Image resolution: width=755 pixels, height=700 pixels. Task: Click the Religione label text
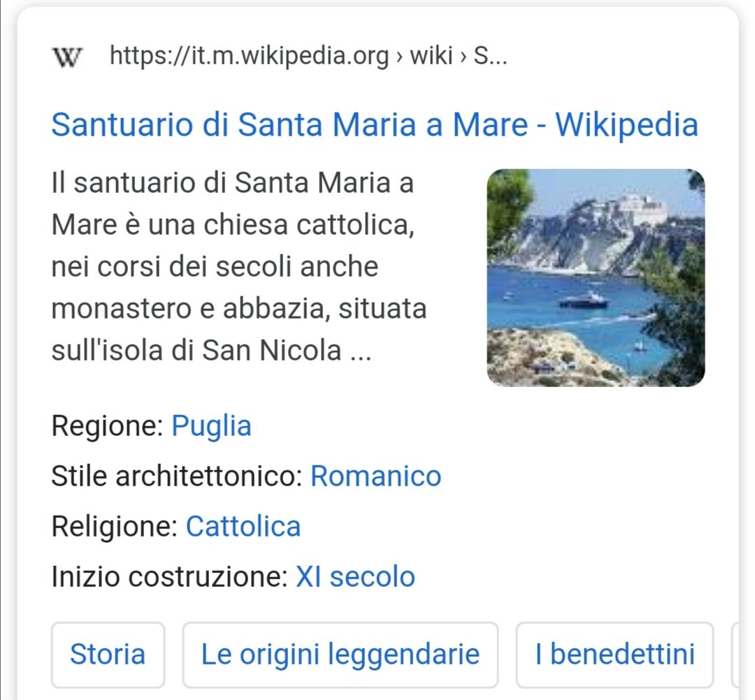(115, 526)
